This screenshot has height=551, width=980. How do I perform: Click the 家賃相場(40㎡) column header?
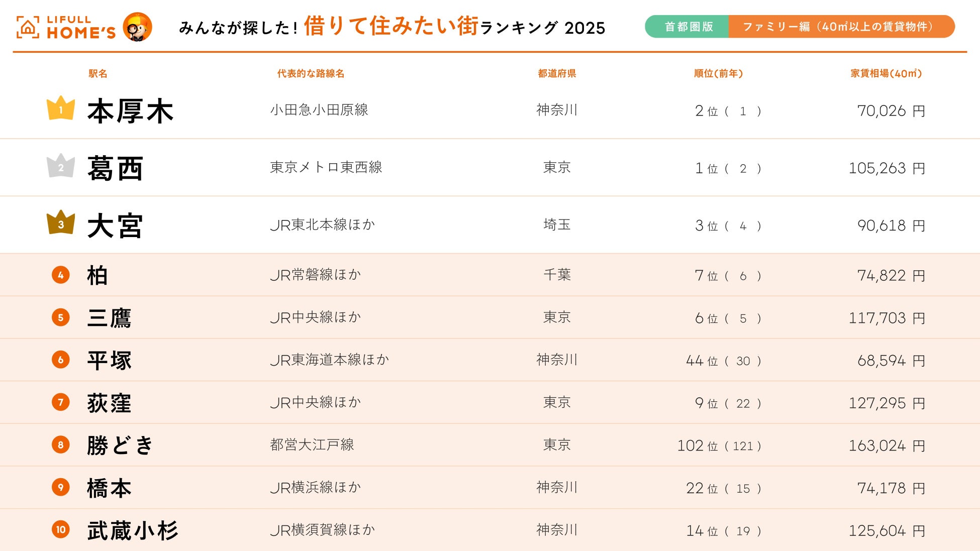click(886, 74)
